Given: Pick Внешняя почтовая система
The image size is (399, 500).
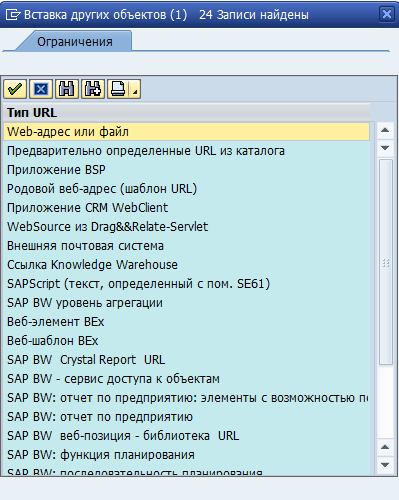Looking at the screenshot, I should [187, 246].
